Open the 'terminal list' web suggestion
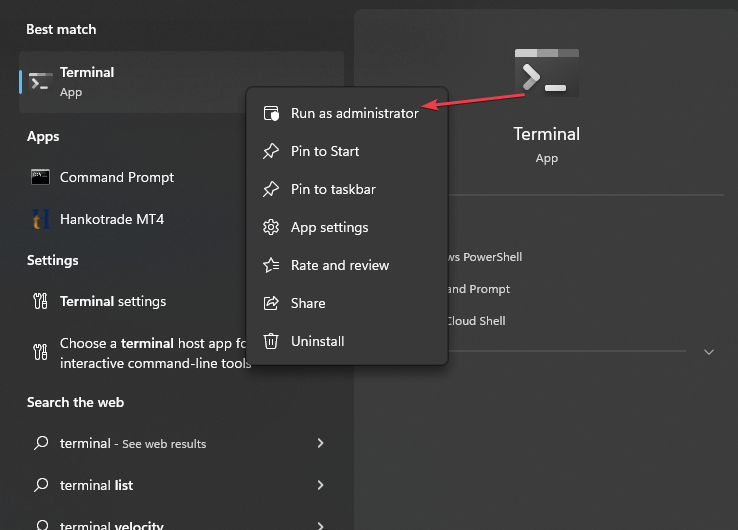The image size is (738, 530). [182, 485]
